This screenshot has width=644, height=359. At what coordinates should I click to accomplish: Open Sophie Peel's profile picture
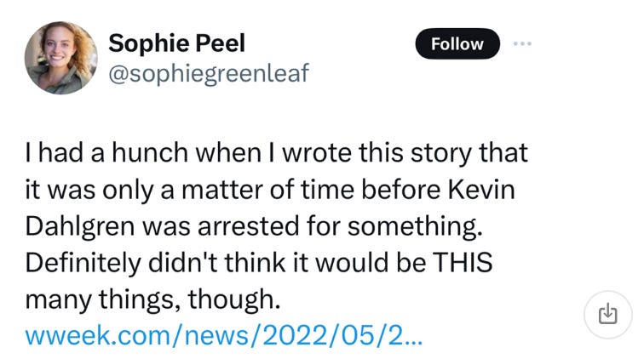61,58
